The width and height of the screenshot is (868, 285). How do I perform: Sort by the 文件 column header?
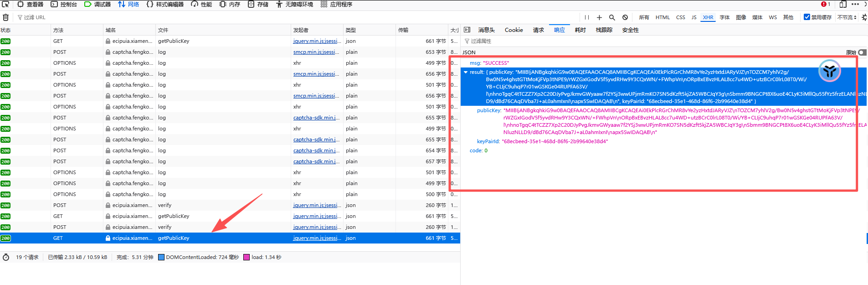[x=223, y=30]
